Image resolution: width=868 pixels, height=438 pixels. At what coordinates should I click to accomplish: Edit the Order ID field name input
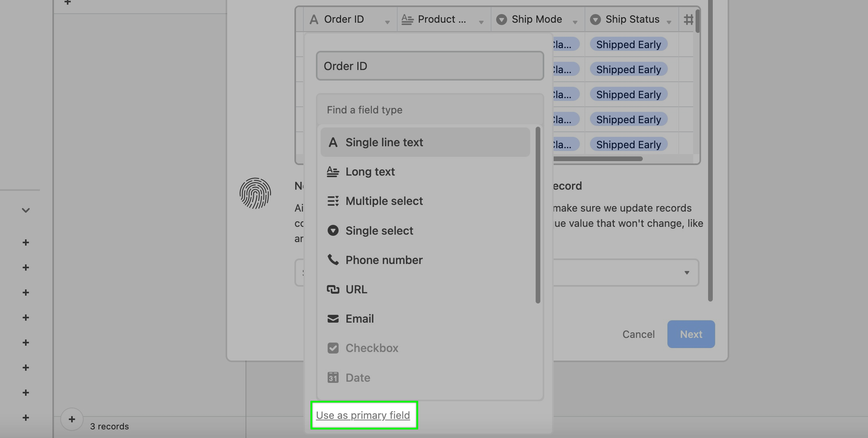tap(430, 66)
